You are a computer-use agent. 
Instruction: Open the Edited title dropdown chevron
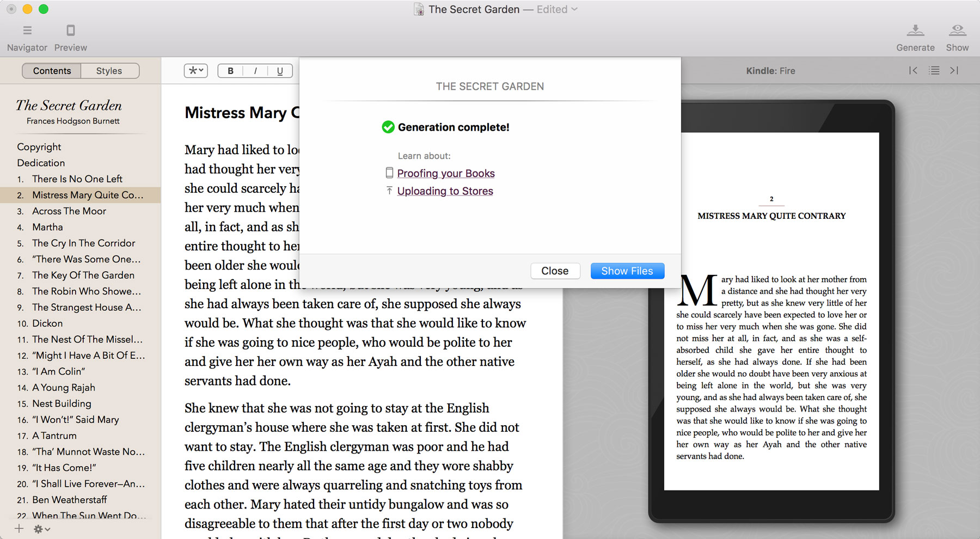tap(574, 9)
